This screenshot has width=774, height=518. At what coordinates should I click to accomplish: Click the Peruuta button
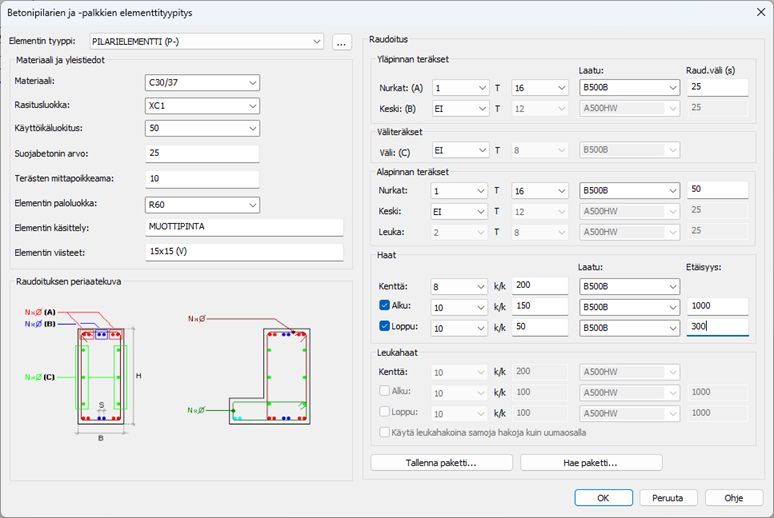668,497
